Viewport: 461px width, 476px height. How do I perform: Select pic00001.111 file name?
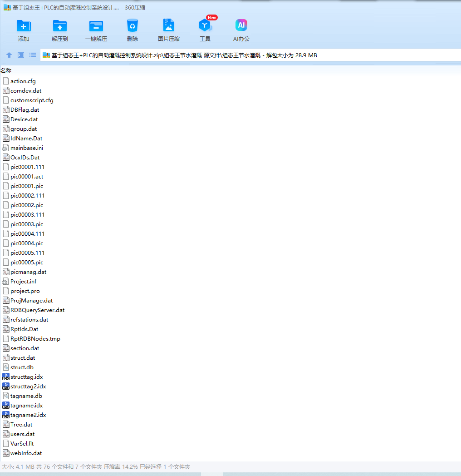tap(28, 167)
